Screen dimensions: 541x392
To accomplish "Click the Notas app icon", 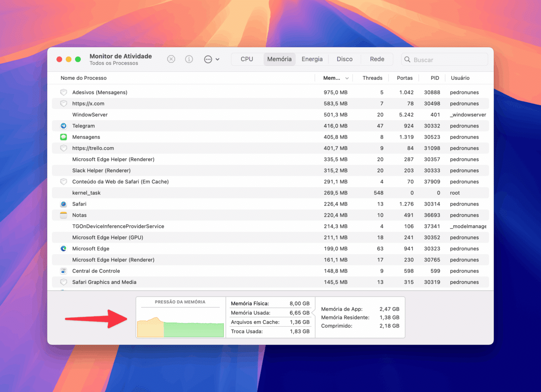I will [x=64, y=215].
